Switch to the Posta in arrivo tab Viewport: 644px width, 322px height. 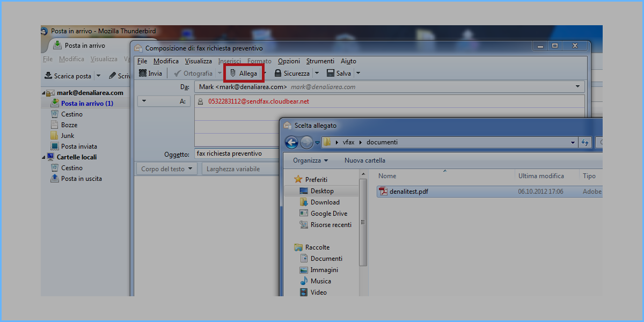point(86,46)
